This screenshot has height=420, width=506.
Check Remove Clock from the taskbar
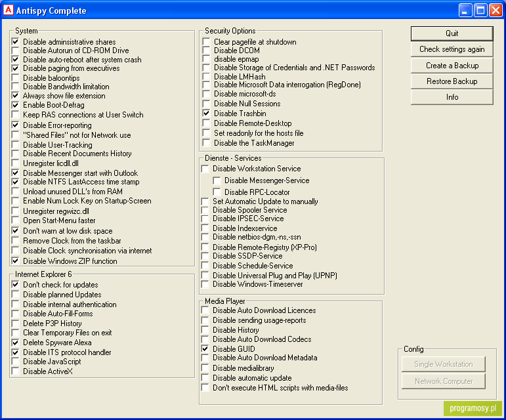click(15, 241)
